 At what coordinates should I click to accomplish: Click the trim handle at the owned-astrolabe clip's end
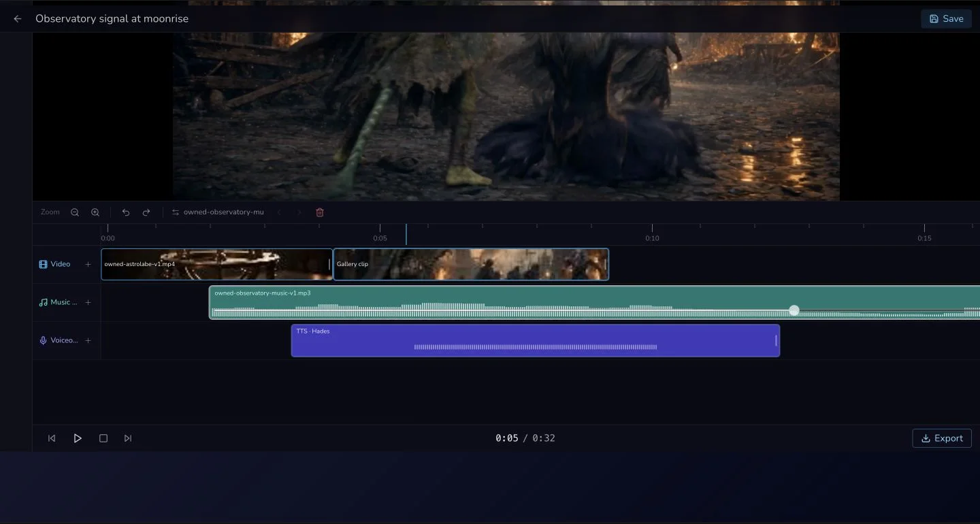[329, 264]
